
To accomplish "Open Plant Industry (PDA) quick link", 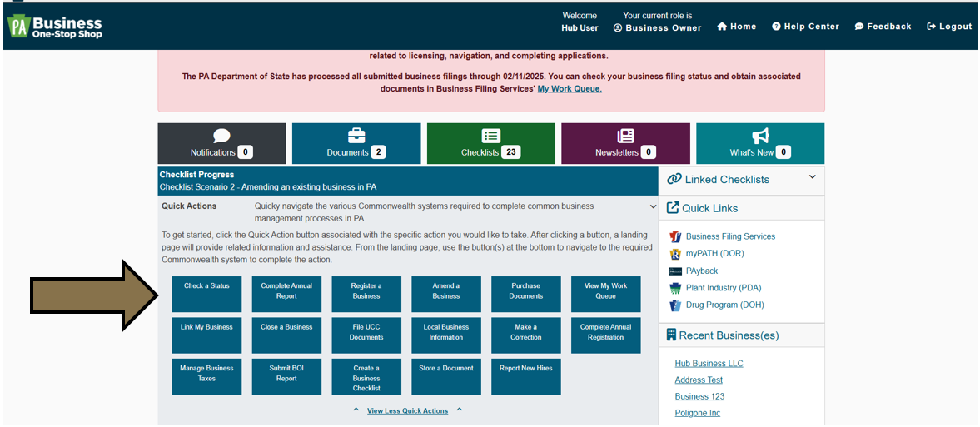I will [x=724, y=288].
